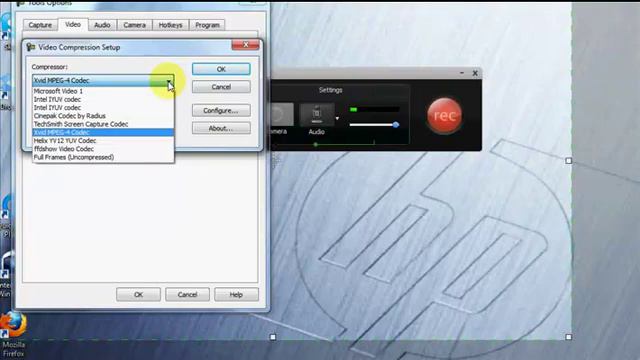Screen dimensions: 640x360
Task: Choose Full Frames (Uncompressed) option
Action: coord(103,157)
